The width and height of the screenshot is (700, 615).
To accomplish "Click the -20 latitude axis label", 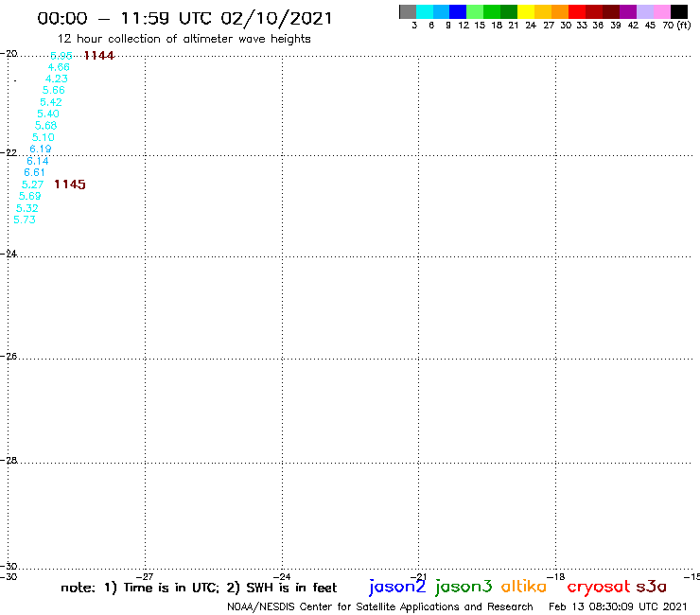I will click(x=9, y=54).
